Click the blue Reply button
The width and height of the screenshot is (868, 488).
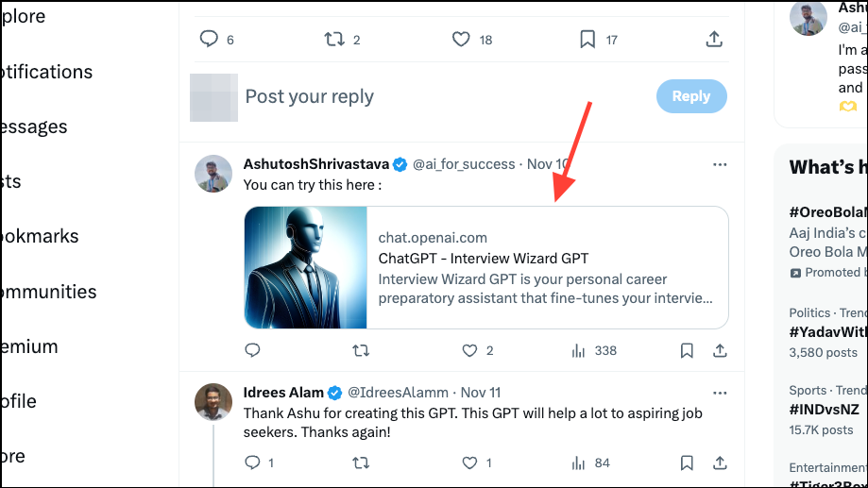pos(691,96)
